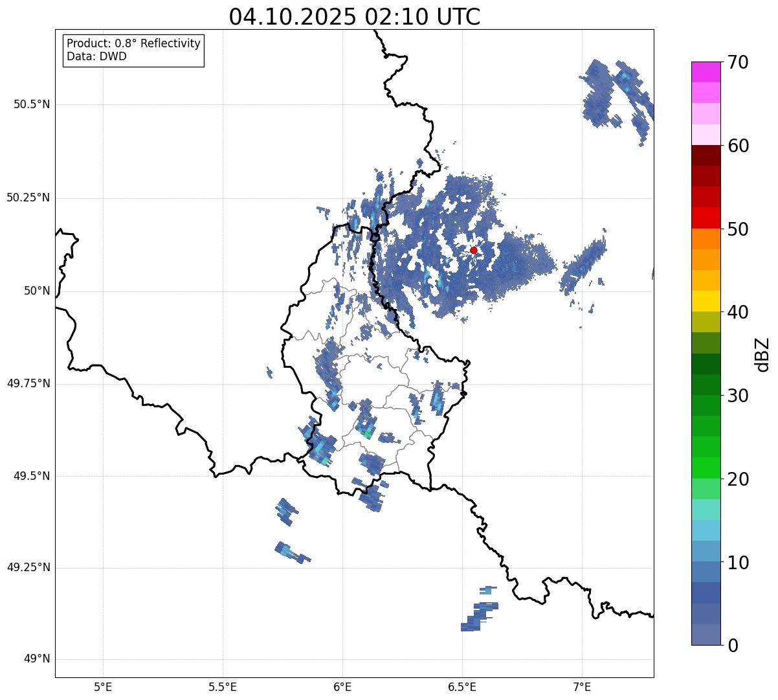778x700 pixels.
Task: Click the dark maroon colorbar segment below 60
Action: point(706,155)
